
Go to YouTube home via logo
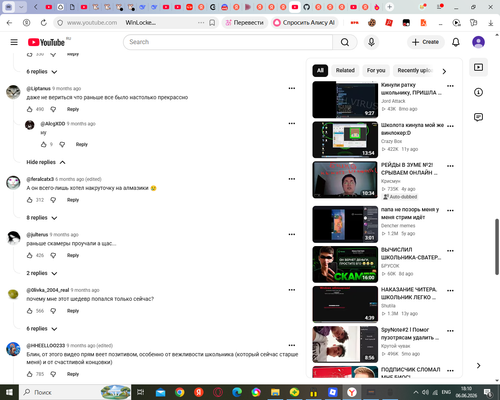pyautogui.click(x=46, y=42)
